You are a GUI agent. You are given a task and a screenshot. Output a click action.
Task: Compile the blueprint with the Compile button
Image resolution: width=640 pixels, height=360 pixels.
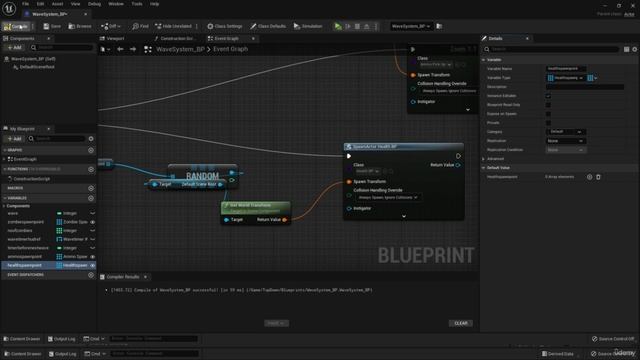(x=16, y=27)
